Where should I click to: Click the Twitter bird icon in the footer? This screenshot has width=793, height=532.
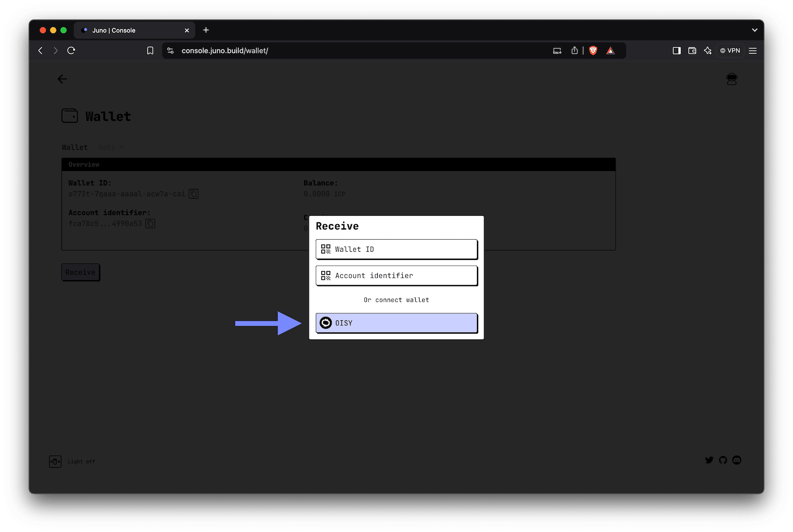click(x=709, y=460)
